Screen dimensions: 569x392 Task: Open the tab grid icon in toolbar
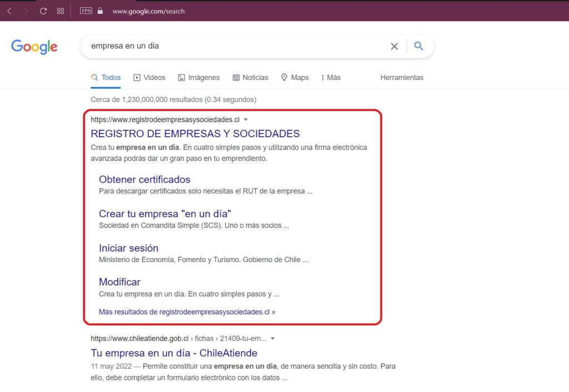point(61,11)
